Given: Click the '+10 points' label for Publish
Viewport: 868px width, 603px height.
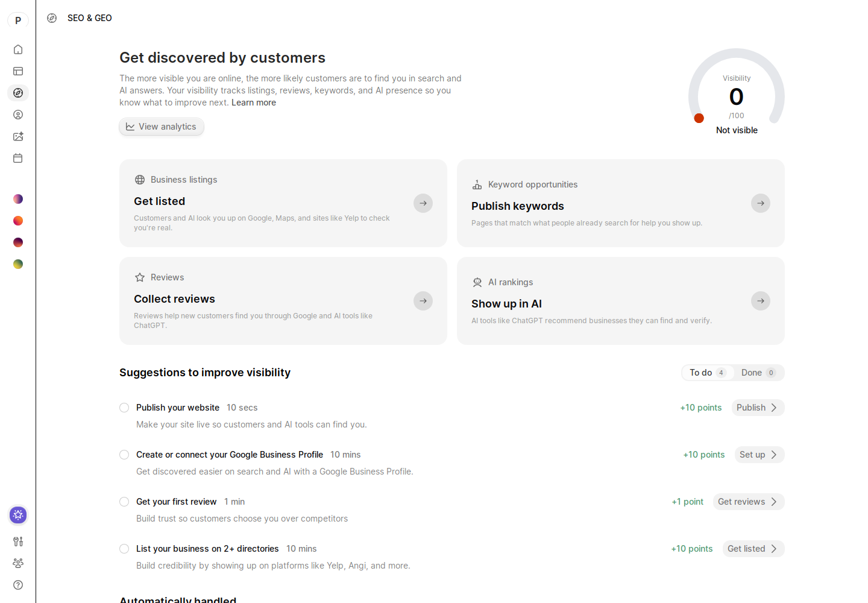Looking at the screenshot, I should pyautogui.click(x=701, y=408).
